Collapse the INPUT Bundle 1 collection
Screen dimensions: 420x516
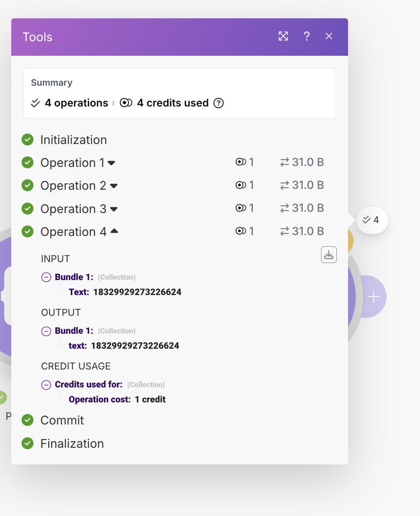tap(46, 277)
